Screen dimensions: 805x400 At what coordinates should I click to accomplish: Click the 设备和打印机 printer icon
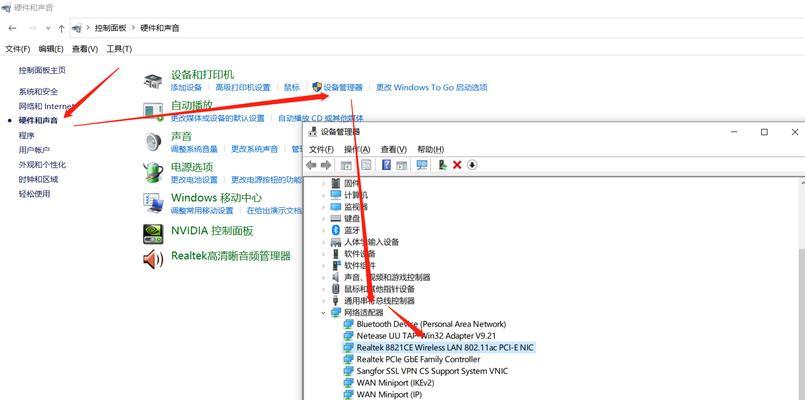[x=153, y=81]
